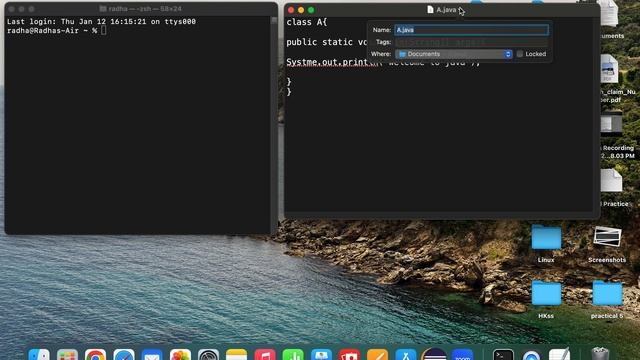640x360 pixels.
Task: Open Eclipse from the Dock
Action: click(434, 354)
